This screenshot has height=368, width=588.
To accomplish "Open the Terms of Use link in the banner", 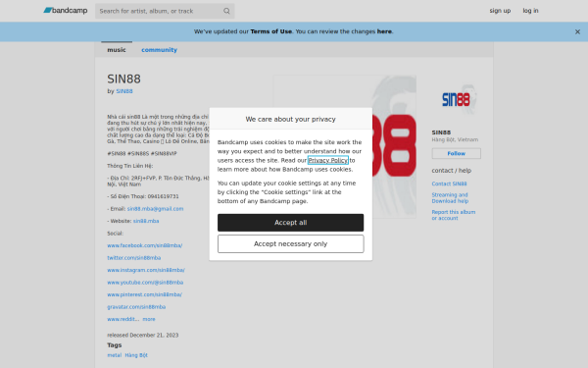I will 271,31.
